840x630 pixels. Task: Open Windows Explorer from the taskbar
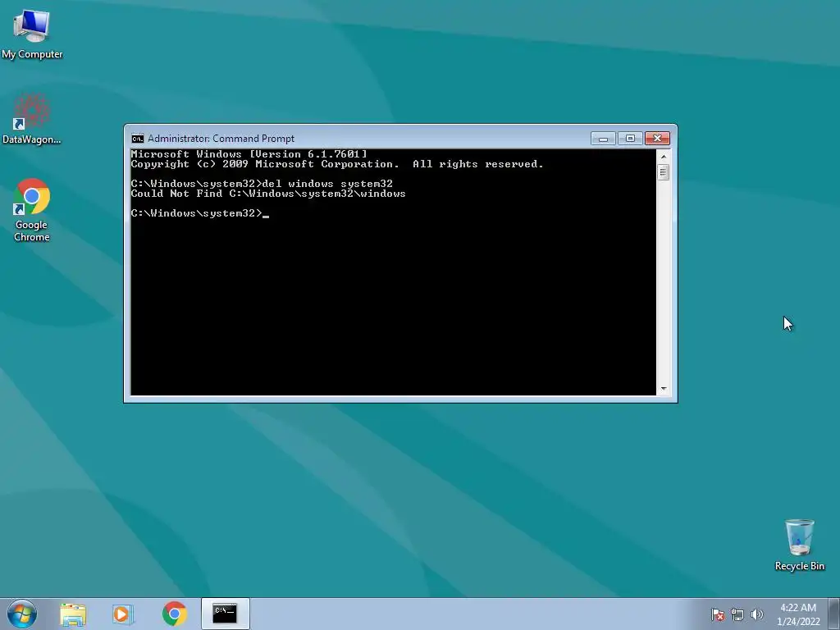(x=73, y=614)
